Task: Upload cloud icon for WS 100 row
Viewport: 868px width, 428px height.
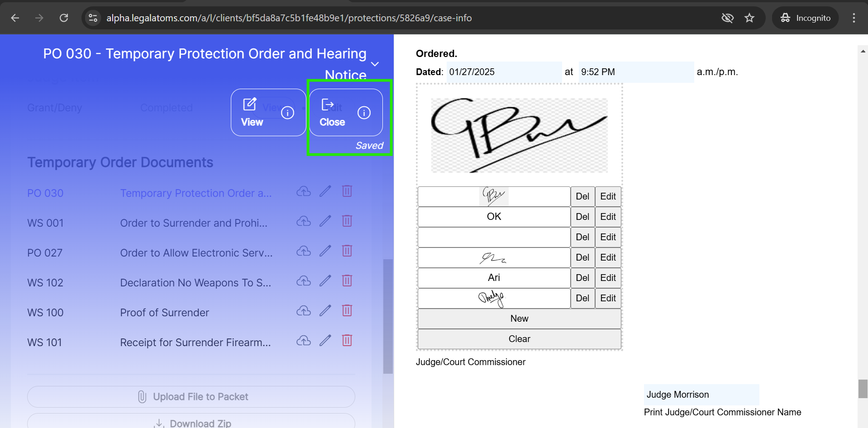Action: (x=304, y=311)
